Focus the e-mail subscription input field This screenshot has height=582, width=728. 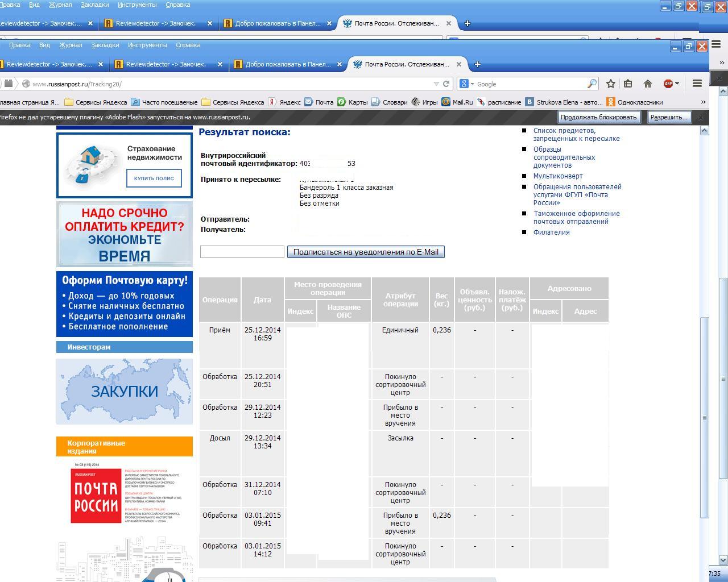242,252
